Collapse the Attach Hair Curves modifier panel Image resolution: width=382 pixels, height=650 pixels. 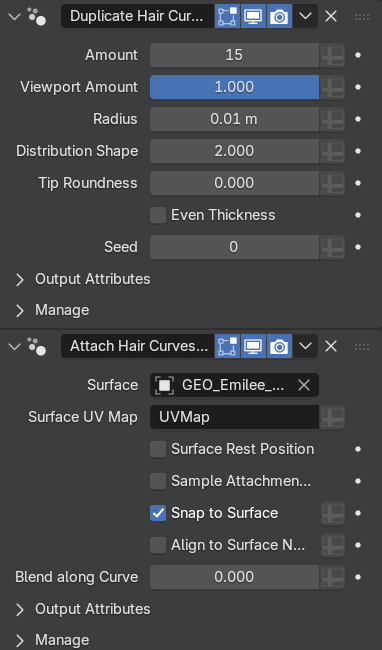click(x=15, y=347)
